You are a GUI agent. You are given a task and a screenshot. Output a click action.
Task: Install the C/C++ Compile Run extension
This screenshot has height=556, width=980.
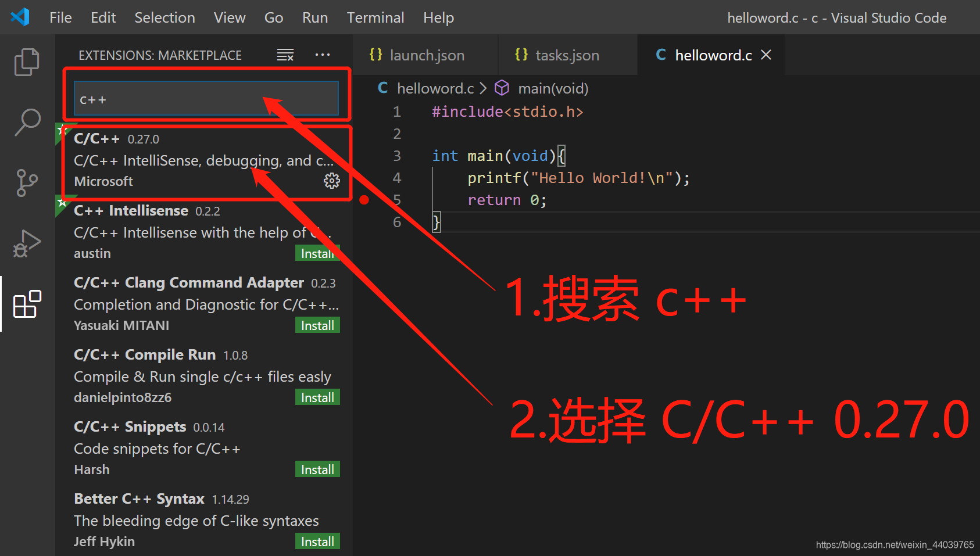pos(317,397)
